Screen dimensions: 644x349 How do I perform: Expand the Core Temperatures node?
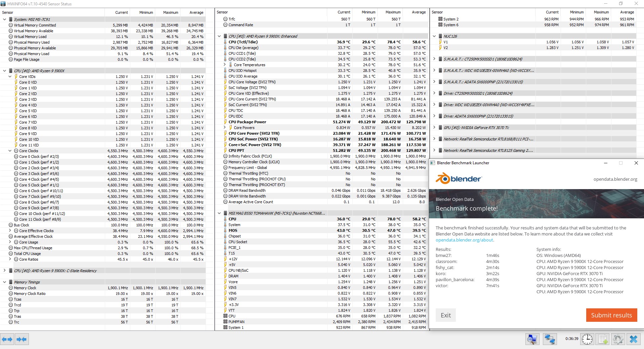click(224, 65)
